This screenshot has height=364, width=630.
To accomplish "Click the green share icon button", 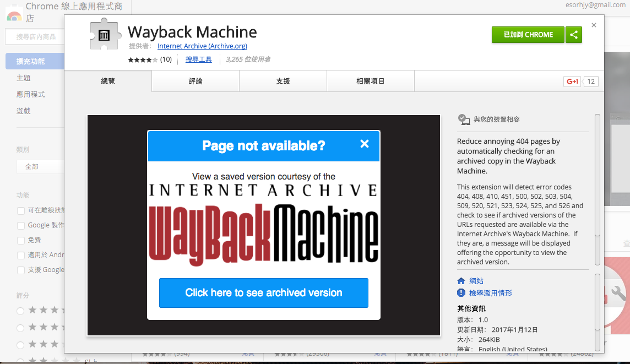I will pos(573,35).
